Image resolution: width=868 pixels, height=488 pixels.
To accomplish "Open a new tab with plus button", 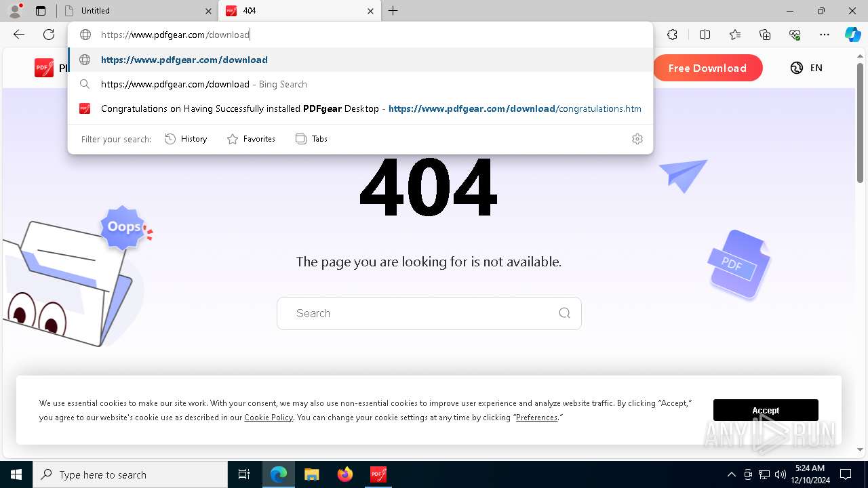I will 393,11.
